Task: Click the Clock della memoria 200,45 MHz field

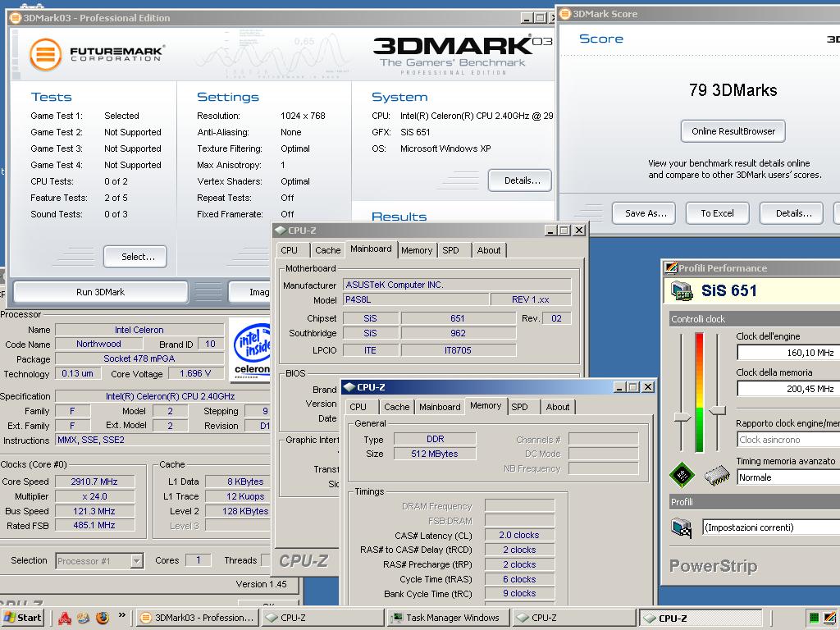Action: [788, 389]
